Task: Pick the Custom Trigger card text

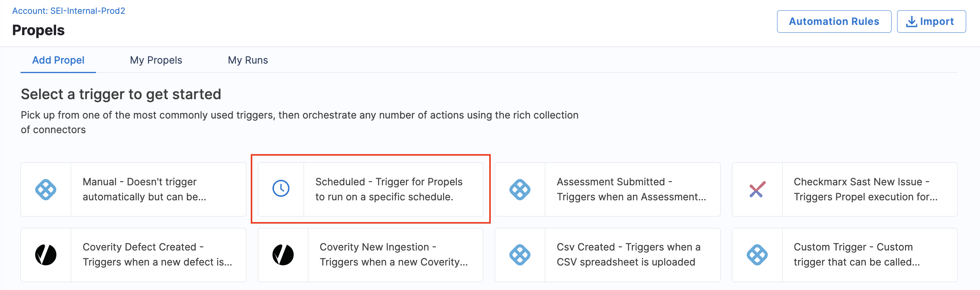Action: 857,254
